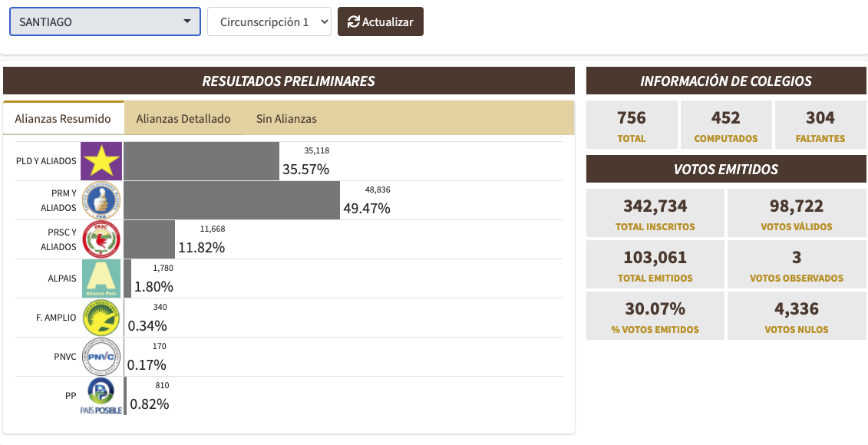
Task: Click the País Posible party logo
Action: (x=101, y=396)
